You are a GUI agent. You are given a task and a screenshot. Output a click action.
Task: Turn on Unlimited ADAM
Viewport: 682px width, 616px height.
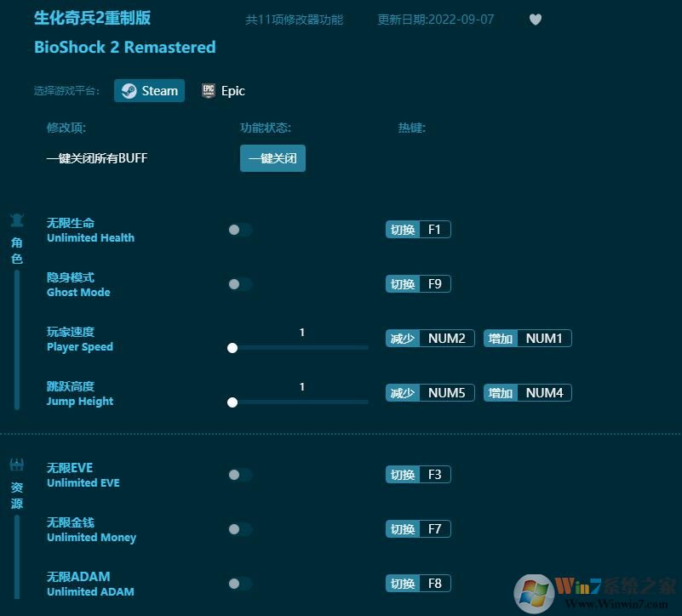click(x=239, y=584)
